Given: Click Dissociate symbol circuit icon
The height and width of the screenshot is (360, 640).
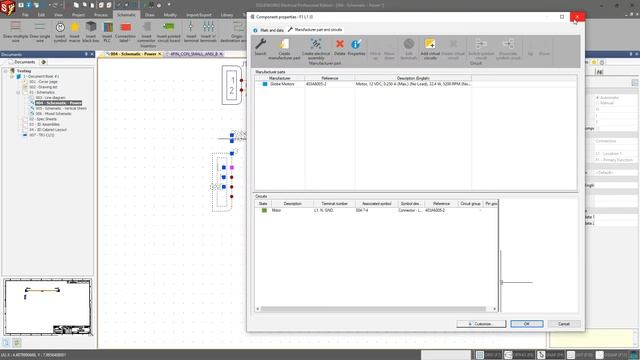Looking at the screenshot, I should click(x=508, y=44).
